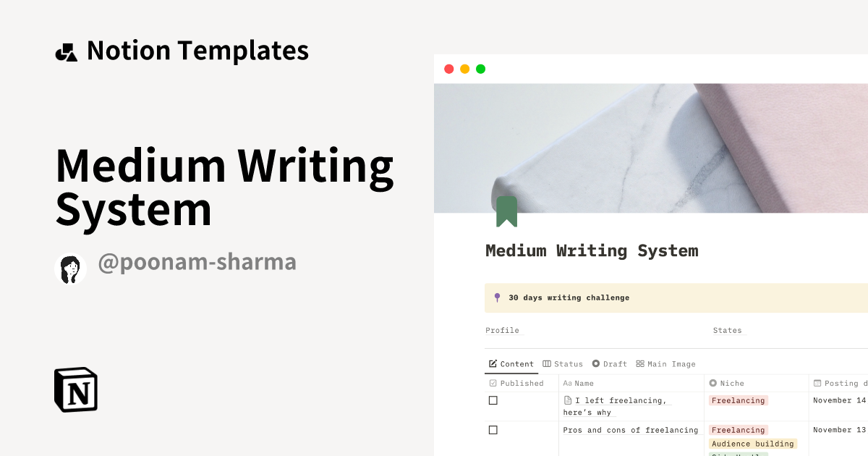Open the @poonam-sharma profile link
The image size is (868, 456).
click(197, 262)
